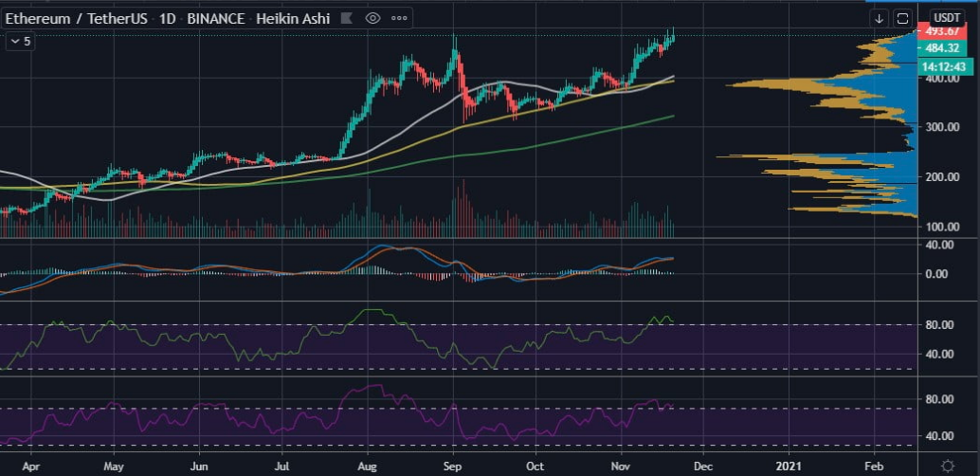The width and height of the screenshot is (980, 476).
Task: Click the Aug label on time axis
Action: point(368,466)
